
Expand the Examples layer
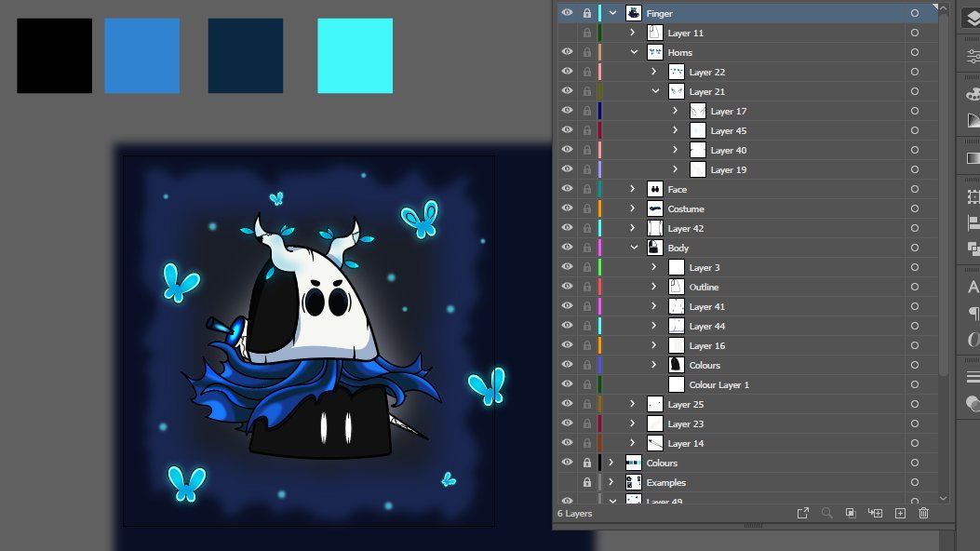[611, 482]
